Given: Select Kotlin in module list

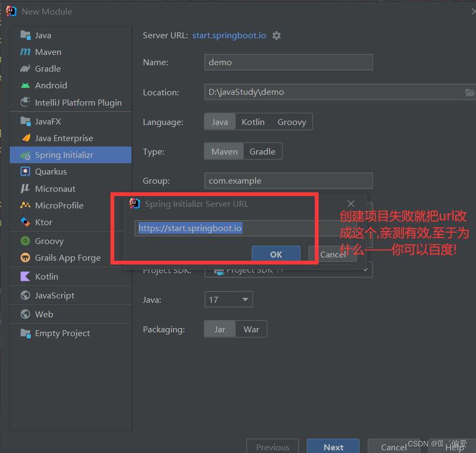Looking at the screenshot, I should pyautogui.click(x=71, y=276).
